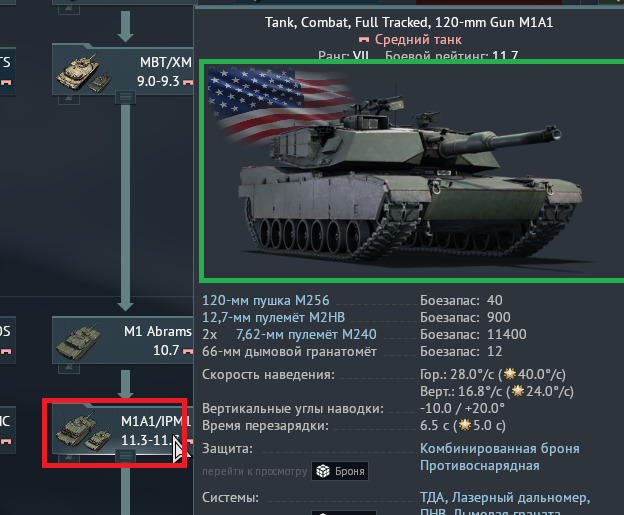The image size is (624, 515).
Task: Click medium tank class icon beside Средний танк
Action: [x=364, y=39]
